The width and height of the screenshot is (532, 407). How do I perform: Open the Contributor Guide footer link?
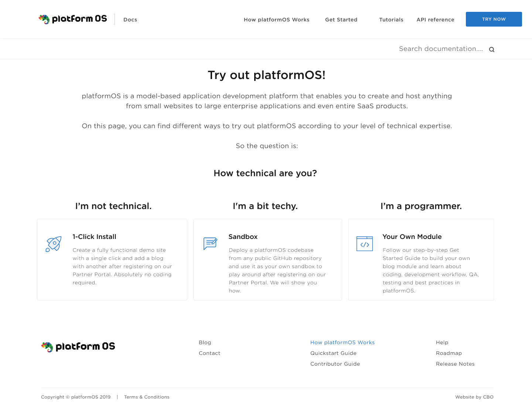pyautogui.click(x=335, y=364)
